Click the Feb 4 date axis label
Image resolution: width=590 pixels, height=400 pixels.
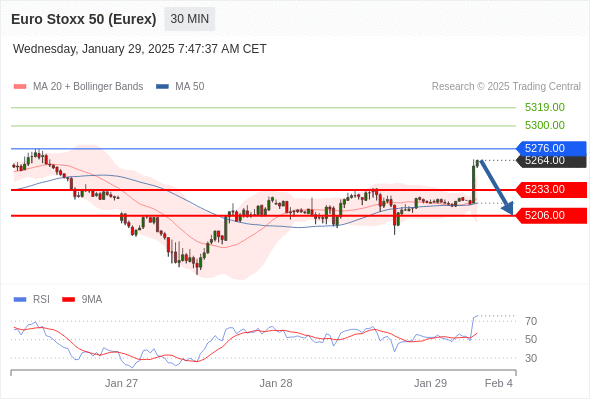click(499, 383)
